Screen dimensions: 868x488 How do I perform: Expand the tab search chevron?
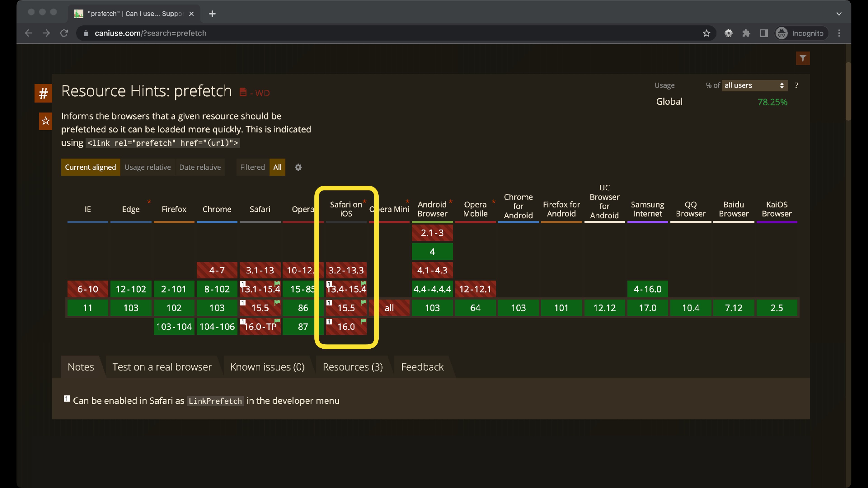tap(839, 14)
